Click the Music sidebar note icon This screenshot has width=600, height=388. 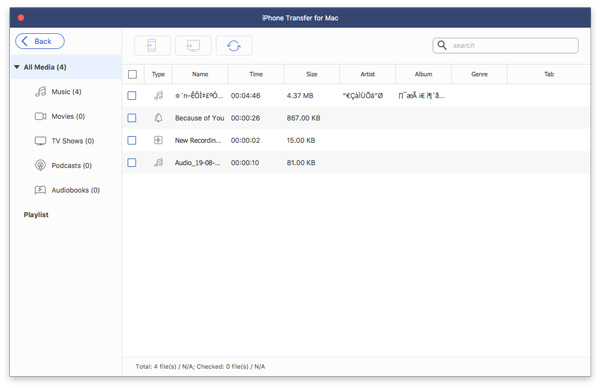[41, 91]
